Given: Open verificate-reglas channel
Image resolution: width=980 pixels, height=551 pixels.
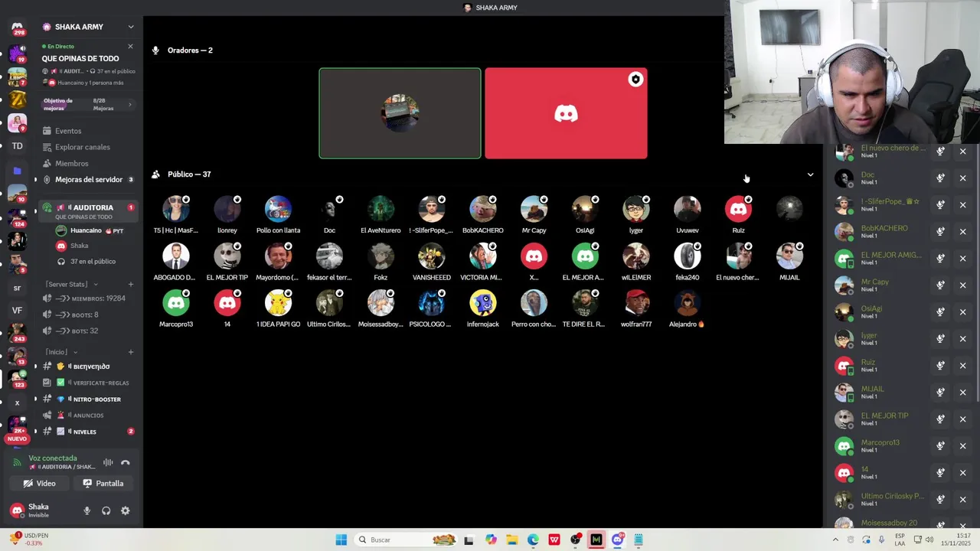Looking at the screenshot, I should 89,383.
